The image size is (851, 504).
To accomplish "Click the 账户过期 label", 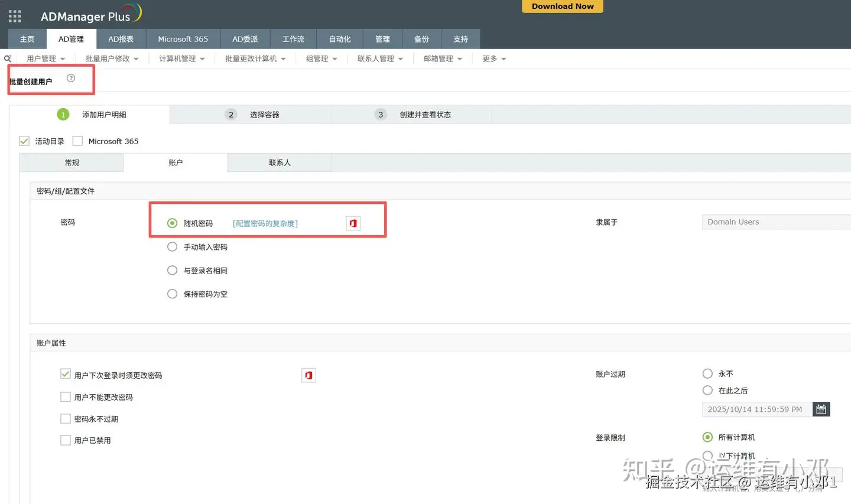I will (610, 374).
